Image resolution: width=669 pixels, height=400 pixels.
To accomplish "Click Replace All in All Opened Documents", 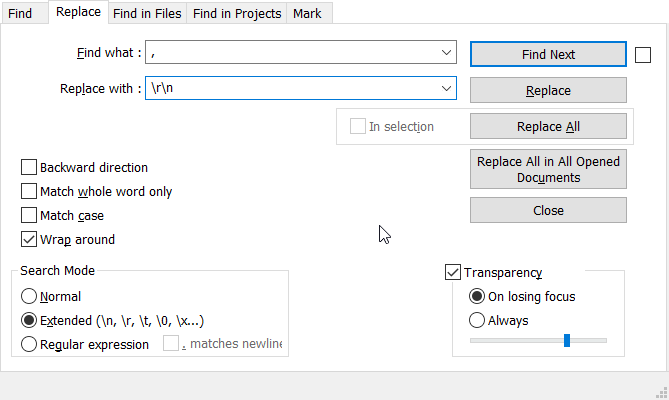I will pos(548,170).
